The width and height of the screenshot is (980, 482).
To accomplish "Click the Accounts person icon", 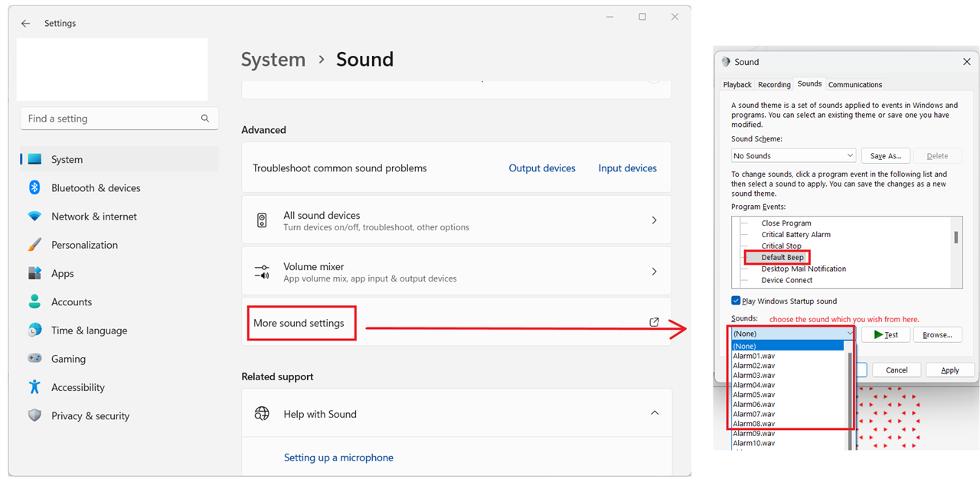I will coord(34,301).
